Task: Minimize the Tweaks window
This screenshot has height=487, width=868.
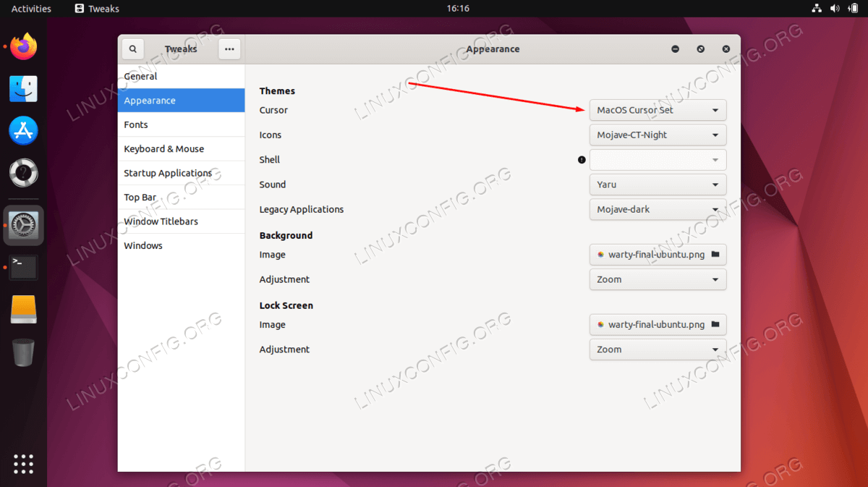Action: coord(675,49)
